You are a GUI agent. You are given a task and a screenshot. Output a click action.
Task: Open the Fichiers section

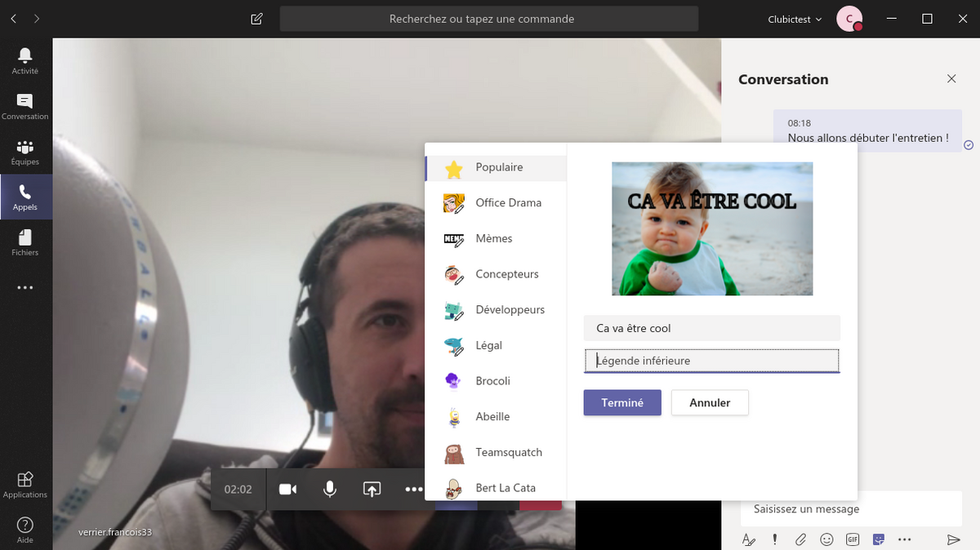click(24, 242)
